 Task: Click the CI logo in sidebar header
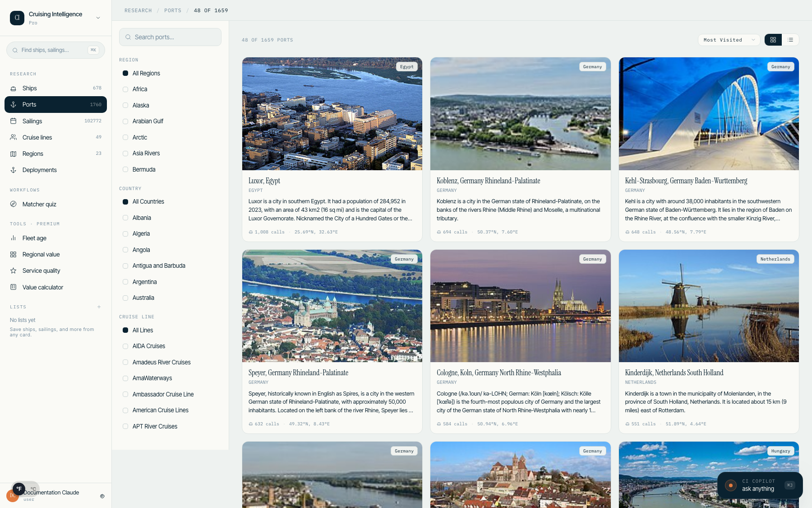(17, 18)
